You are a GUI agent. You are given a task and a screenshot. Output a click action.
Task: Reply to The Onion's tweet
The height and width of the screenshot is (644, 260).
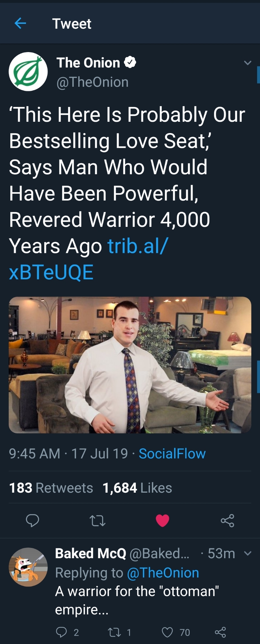click(x=32, y=520)
